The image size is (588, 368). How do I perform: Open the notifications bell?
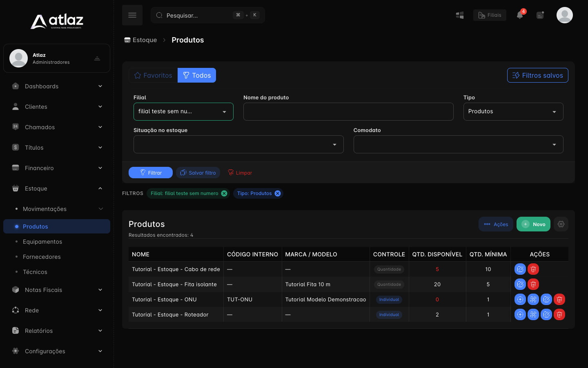click(x=520, y=15)
